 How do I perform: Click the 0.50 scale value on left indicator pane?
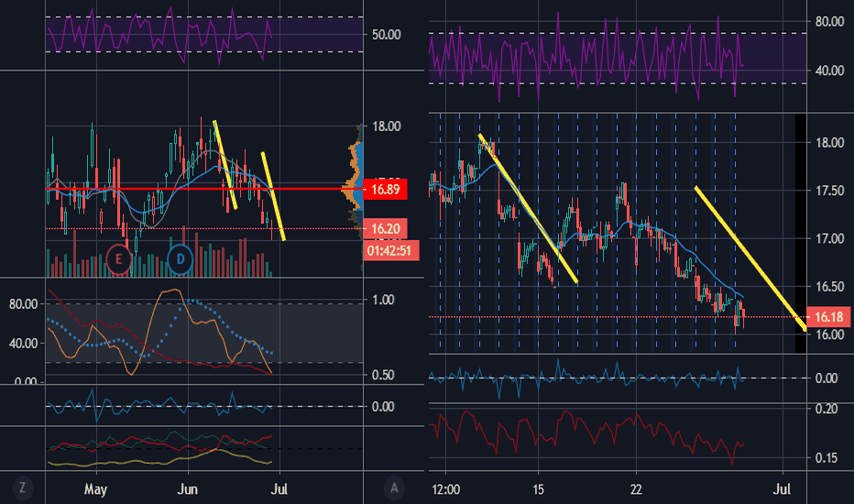(383, 375)
